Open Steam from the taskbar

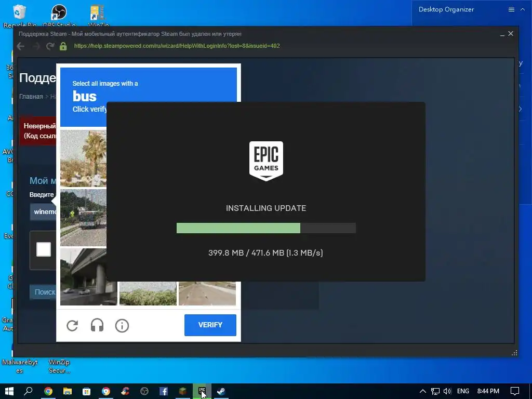(221, 391)
